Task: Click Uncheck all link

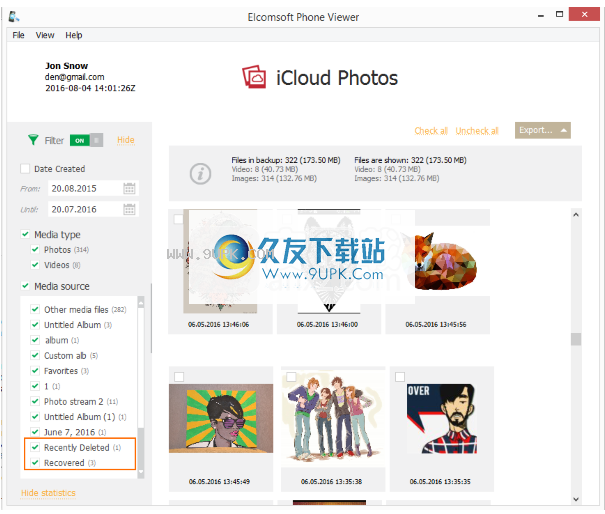Action: click(x=477, y=131)
